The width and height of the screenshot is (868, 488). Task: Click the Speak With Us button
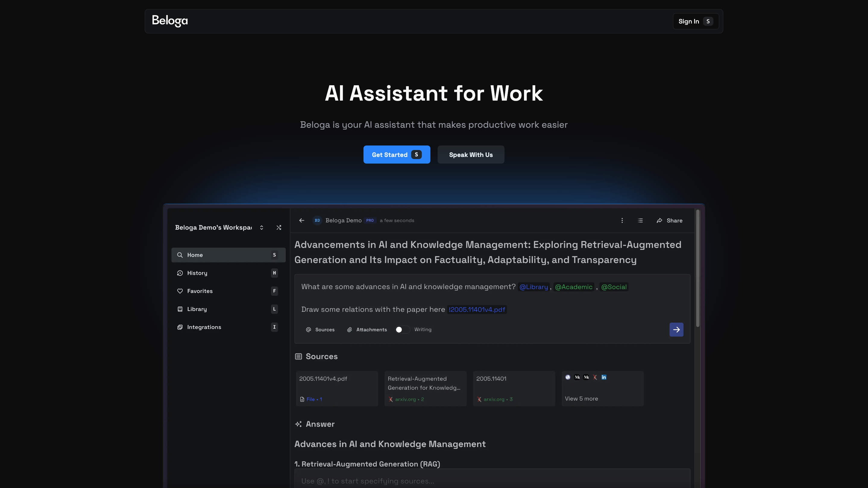tap(470, 155)
